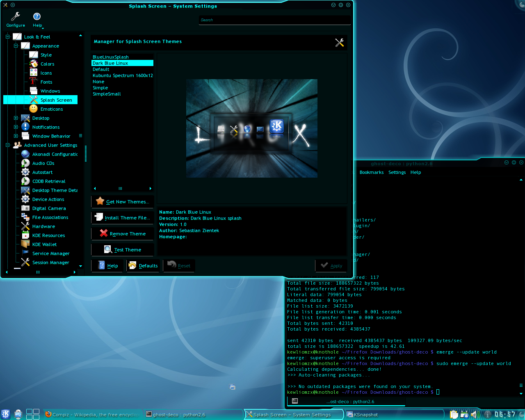Switch to KSnapshot taskbar entry
525x420 pixels.
coord(394,415)
